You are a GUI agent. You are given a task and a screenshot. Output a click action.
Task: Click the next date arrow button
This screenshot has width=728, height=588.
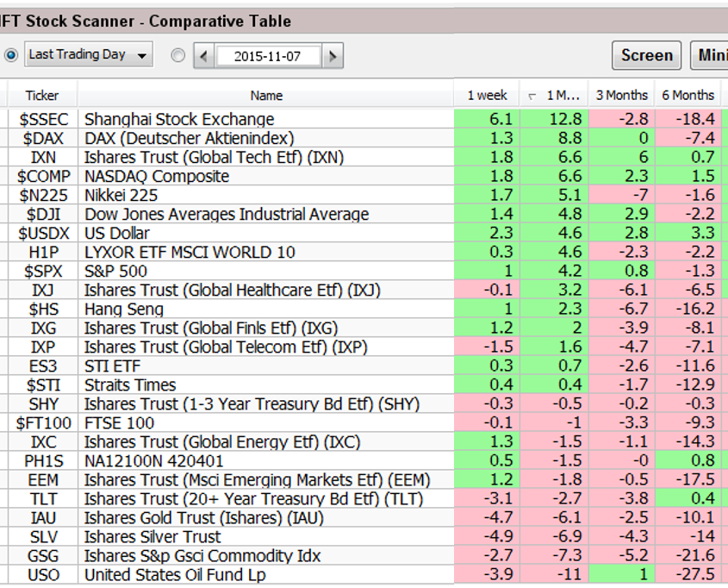point(333,56)
